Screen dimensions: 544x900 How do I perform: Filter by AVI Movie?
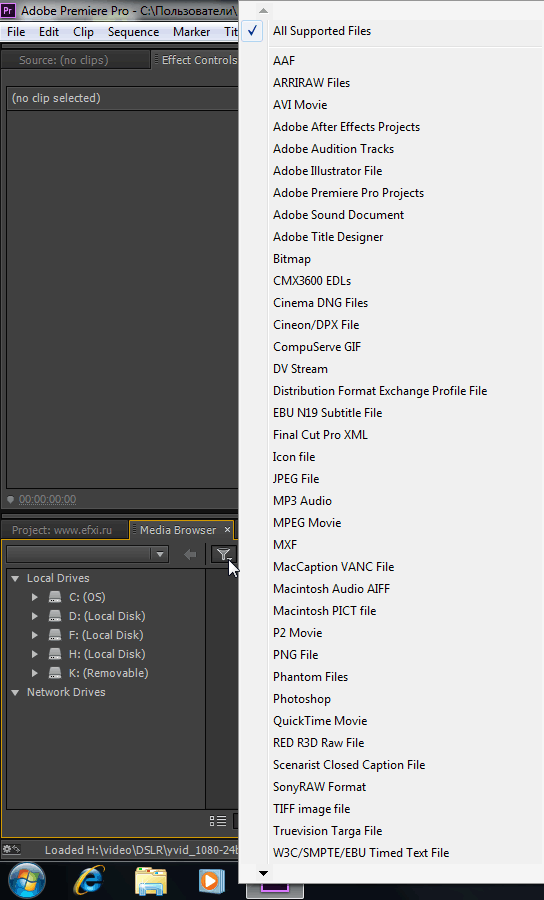300,104
